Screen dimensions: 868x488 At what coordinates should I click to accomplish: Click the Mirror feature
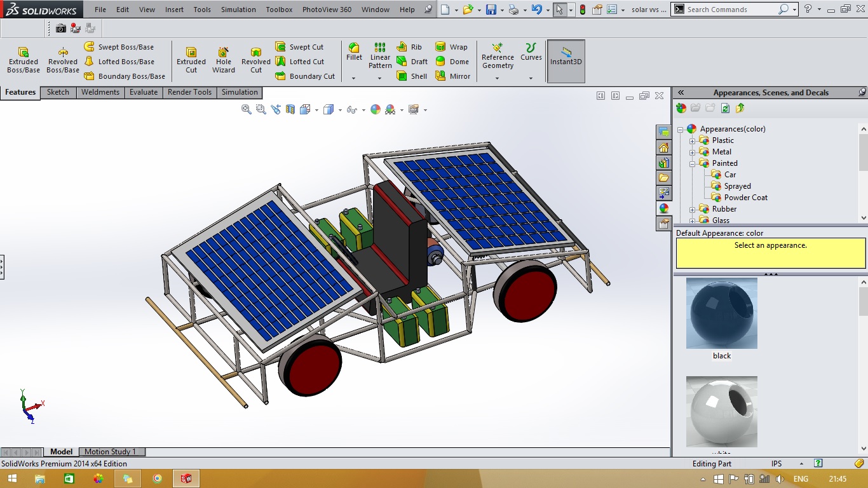click(452, 76)
